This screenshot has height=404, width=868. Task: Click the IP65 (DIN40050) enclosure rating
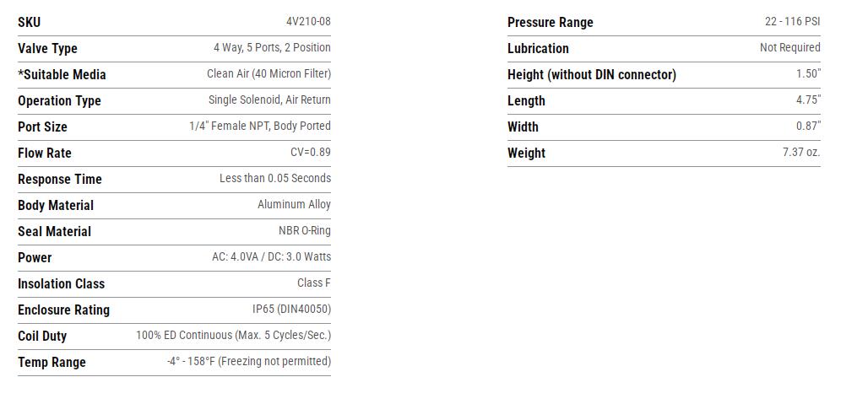tap(291, 309)
